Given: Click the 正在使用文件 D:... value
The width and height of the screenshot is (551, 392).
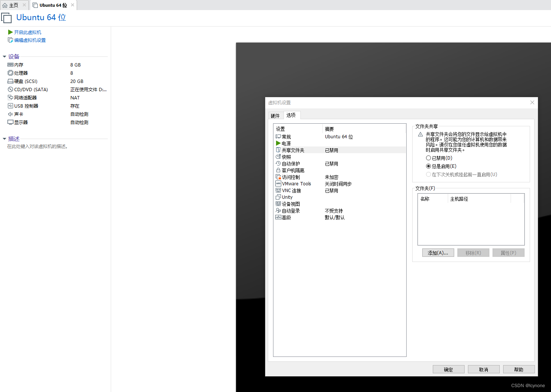Looking at the screenshot, I should click(x=89, y=90).
